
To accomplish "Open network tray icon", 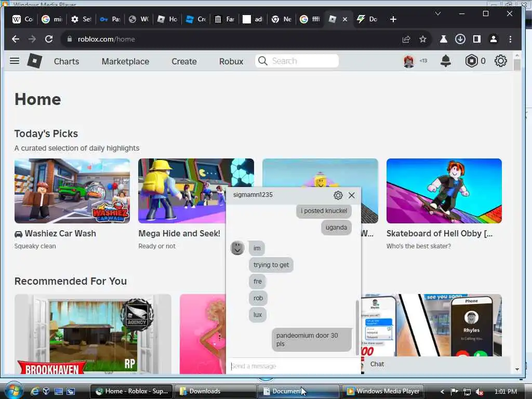I will tap(467, 392).
